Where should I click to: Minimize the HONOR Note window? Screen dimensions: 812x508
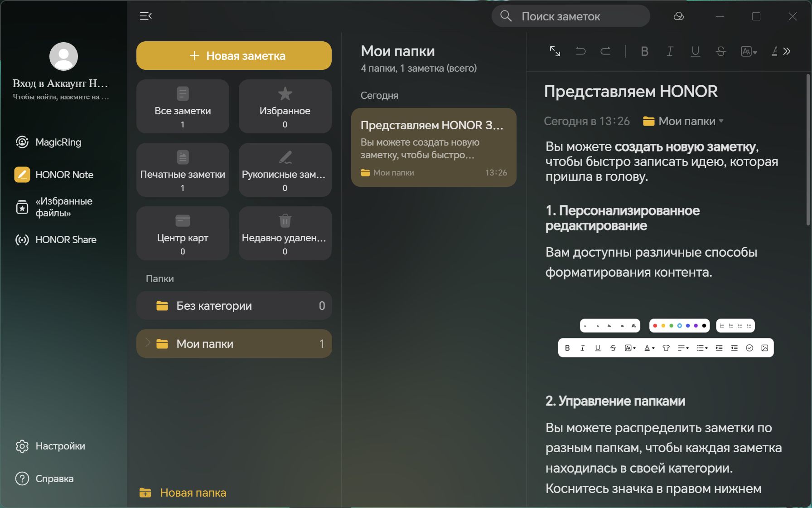[720, 16]
